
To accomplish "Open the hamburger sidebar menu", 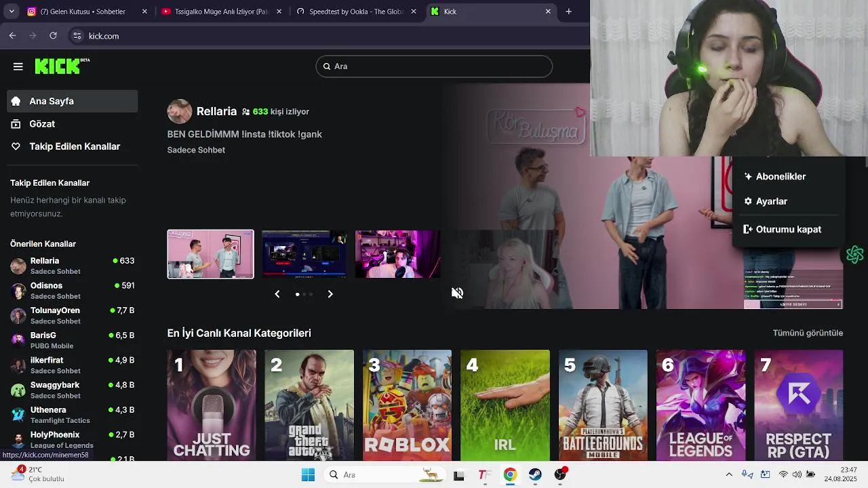I will [x=18, y=66].
